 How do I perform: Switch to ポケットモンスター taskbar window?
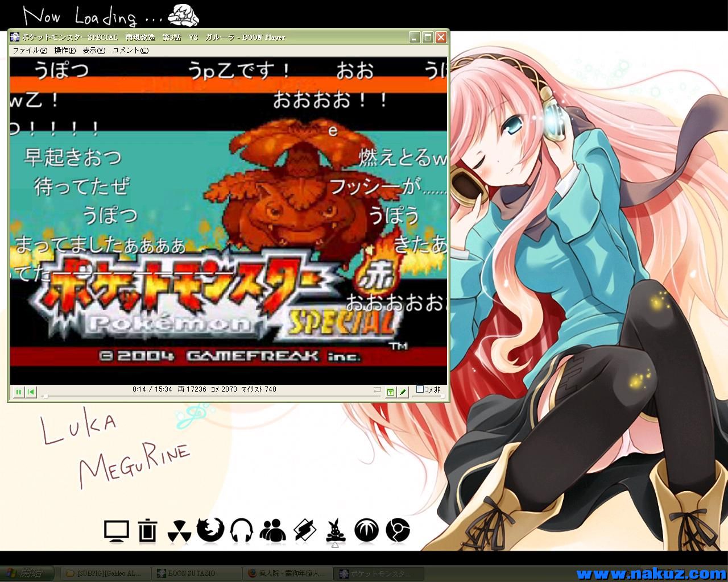coord(379,573)
